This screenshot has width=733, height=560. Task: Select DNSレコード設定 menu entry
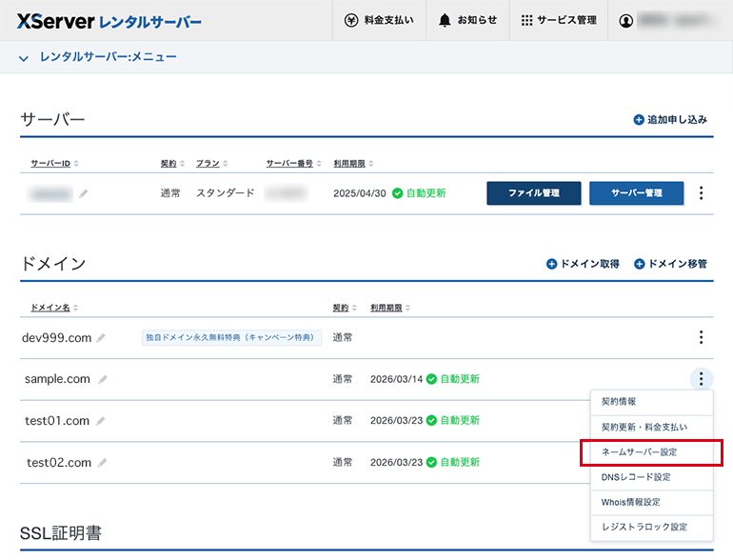click(x=652, y=477)
